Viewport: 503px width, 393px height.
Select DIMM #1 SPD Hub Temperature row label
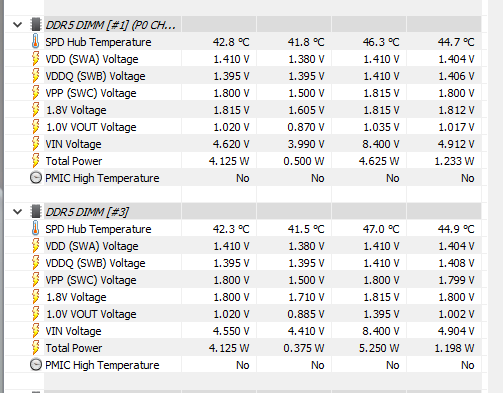point(98,42)
